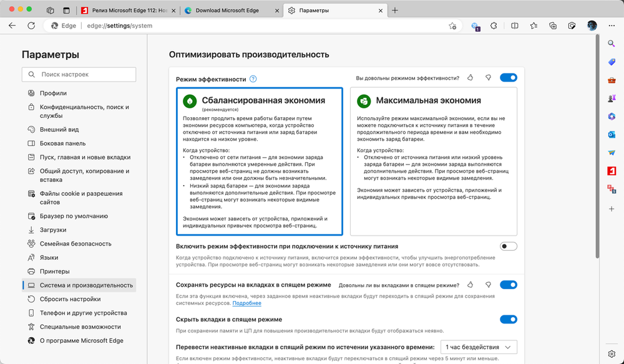This screenshot has width=624, height=364.
Task: Select the Максимальная экономия card
Action: pyautogui.click(x=434, y=161)
